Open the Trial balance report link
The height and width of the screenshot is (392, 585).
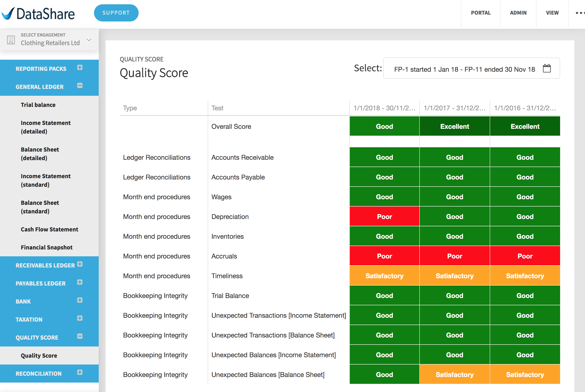38,105
